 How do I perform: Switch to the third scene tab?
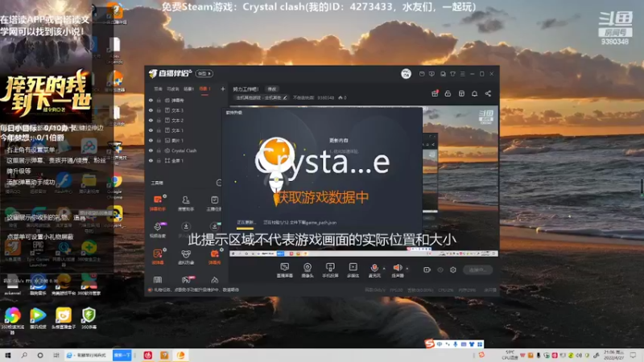point(188,88)
